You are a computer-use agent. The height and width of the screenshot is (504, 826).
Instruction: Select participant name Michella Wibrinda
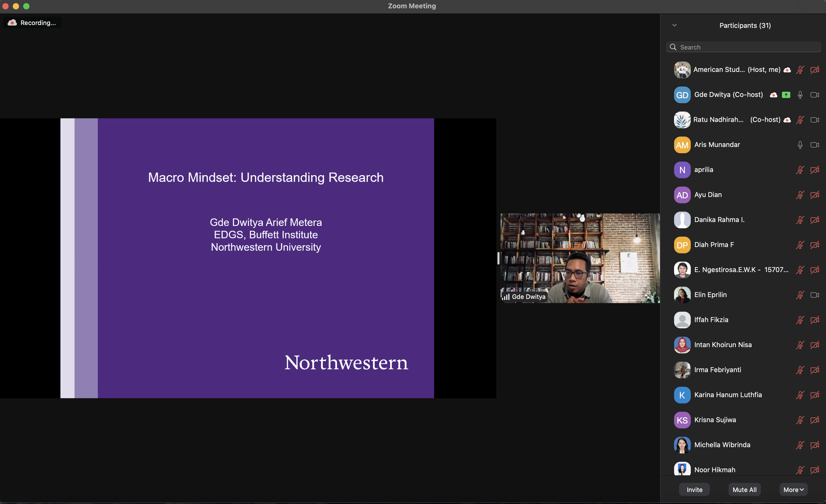click(722, 445)
